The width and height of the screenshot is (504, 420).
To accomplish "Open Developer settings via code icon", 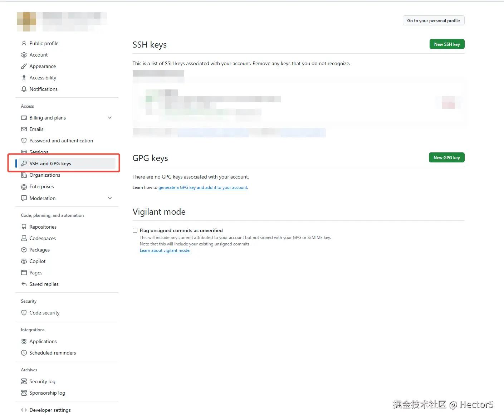I will (24, 410).
